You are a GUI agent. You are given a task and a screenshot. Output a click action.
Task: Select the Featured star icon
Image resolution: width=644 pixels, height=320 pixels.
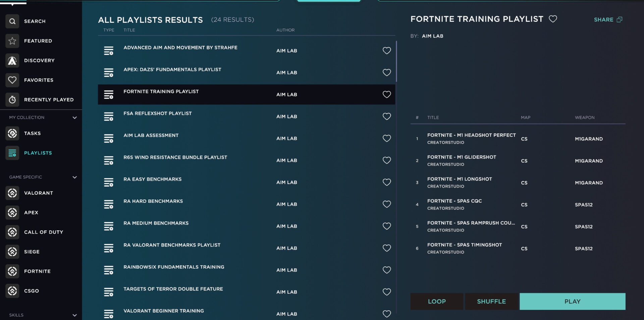(12, 41)
